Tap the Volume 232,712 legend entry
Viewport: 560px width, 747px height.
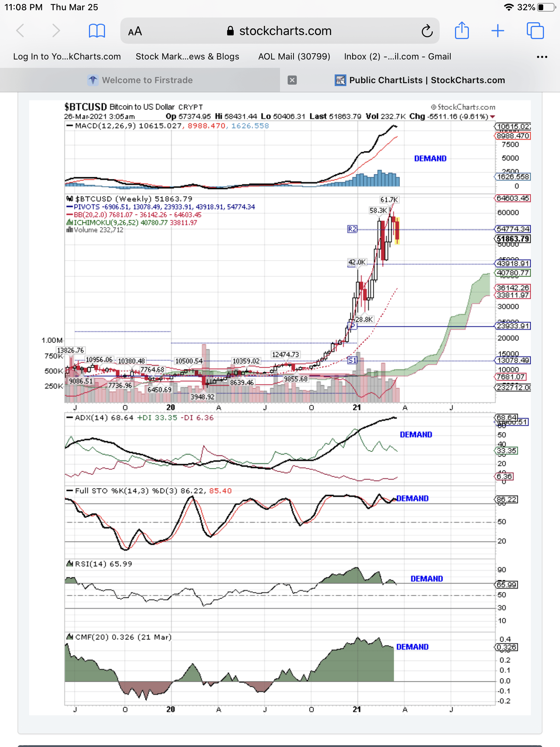click(x=95, y=230)
